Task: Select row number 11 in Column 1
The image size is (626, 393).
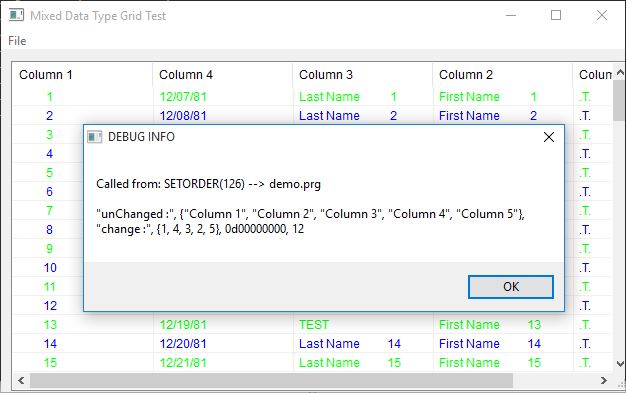Action: pos(50,287)
